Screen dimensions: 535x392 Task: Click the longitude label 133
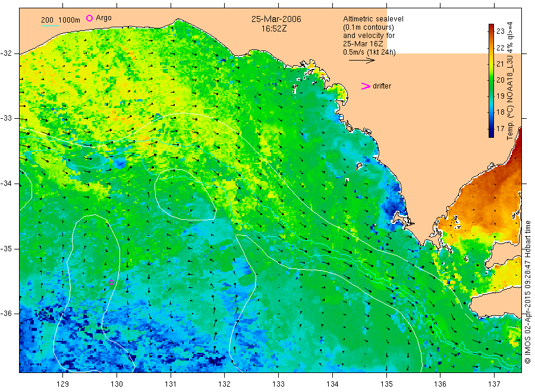click(x=278, y=384)
